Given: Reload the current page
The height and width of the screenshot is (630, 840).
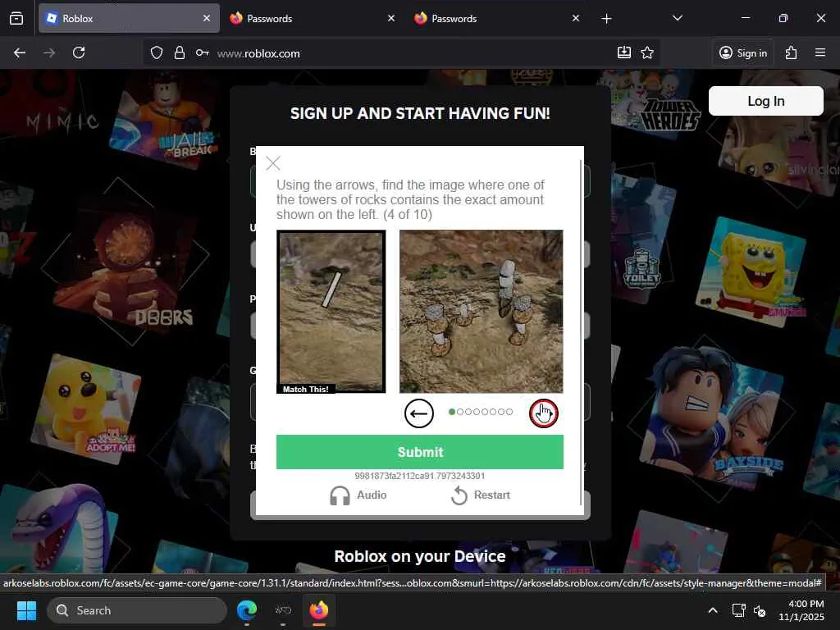Looking at the screenshot, I should pos(79,52).
